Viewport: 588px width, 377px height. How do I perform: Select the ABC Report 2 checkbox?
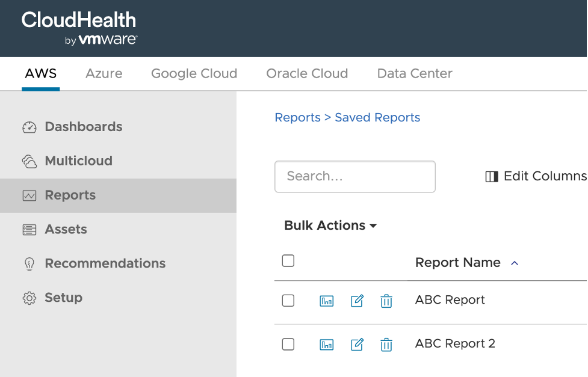point(288,344)
